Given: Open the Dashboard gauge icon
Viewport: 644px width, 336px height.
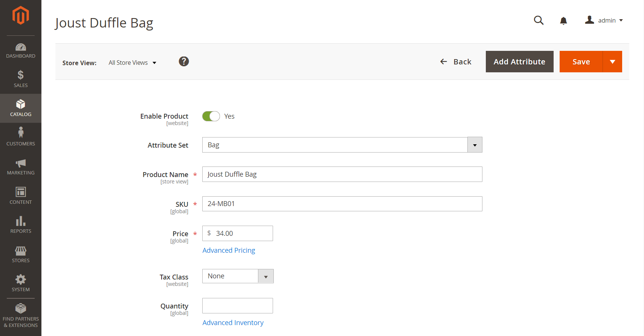Looking at the screenshot, I should [21, 47].
